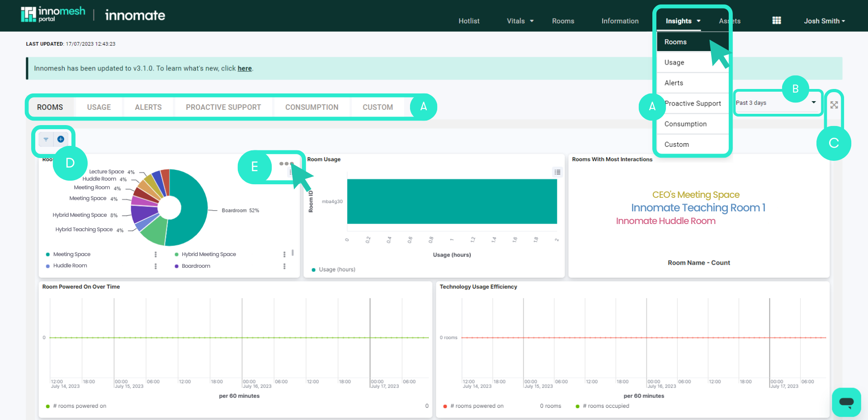The height and width of the screenshot is (420, 868).
Task: Open the three-dot menu on the Room Types widget
Action: point(287,164)
